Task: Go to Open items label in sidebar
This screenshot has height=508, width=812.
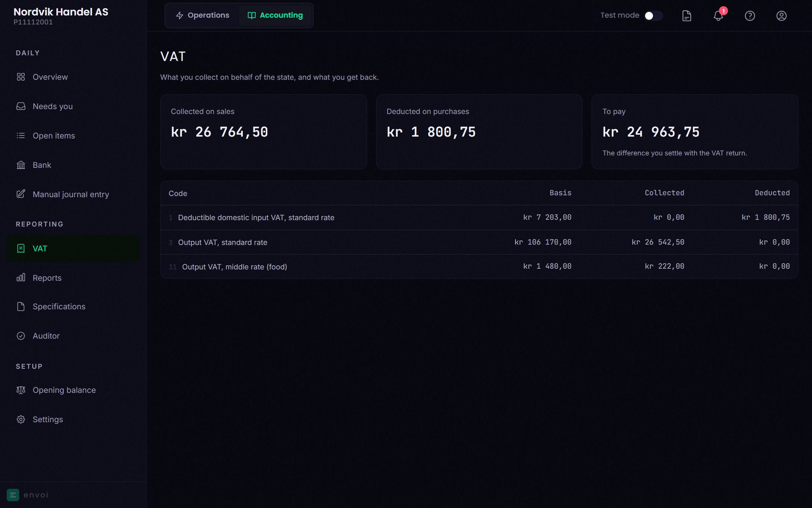Action: pos(54,135)
